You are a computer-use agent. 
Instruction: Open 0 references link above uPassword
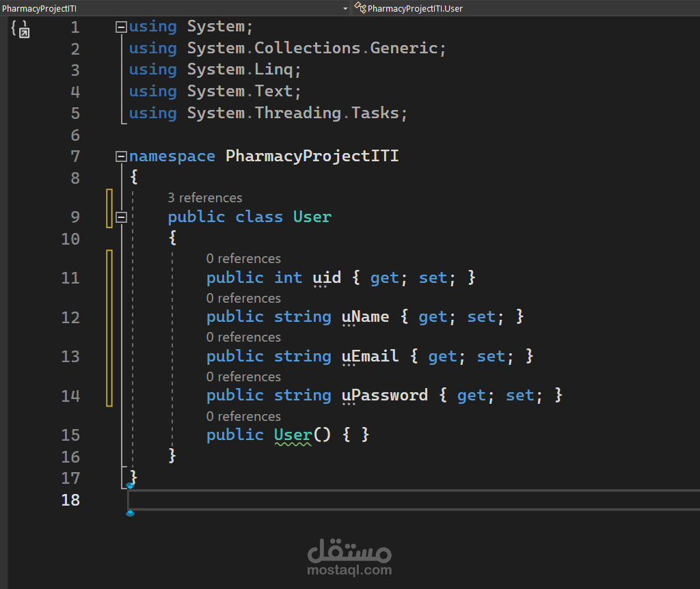coord(244,377)
